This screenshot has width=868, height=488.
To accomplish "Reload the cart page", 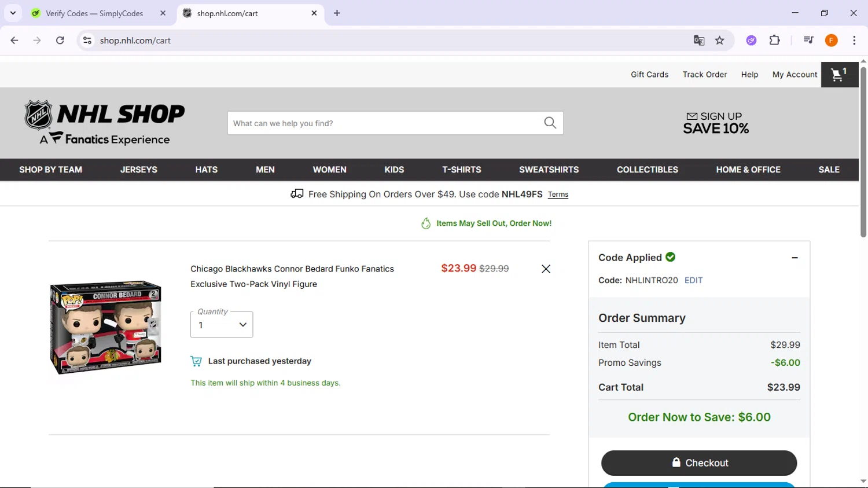I will pos(60,41).
